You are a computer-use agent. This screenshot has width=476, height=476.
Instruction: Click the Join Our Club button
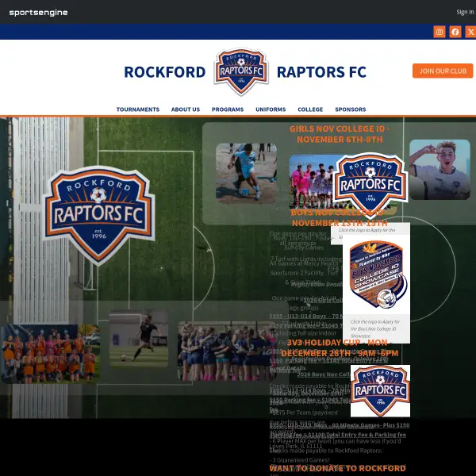coord(443,71)
